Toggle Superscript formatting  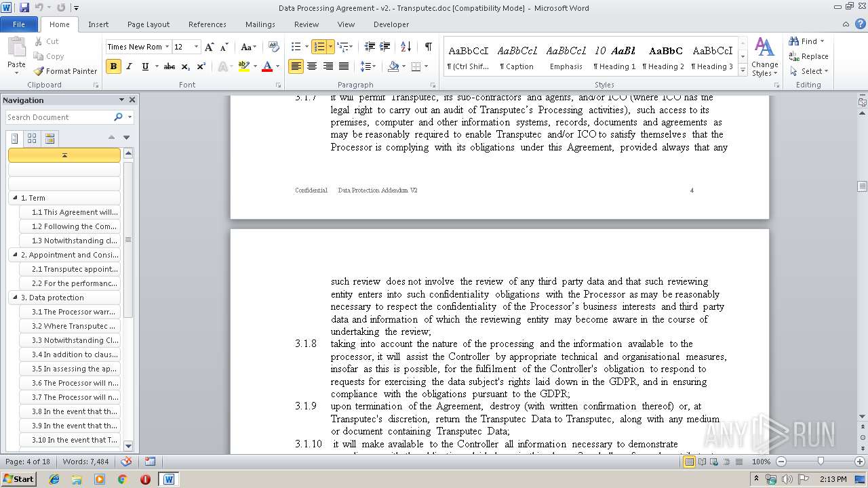201,66
